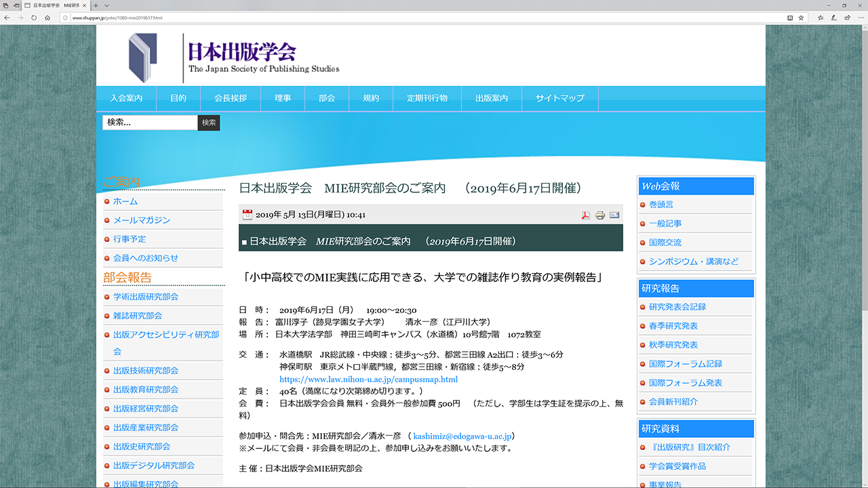
Task: Open 雑誌研究部会 sidebar link
Action: point(138,316)
